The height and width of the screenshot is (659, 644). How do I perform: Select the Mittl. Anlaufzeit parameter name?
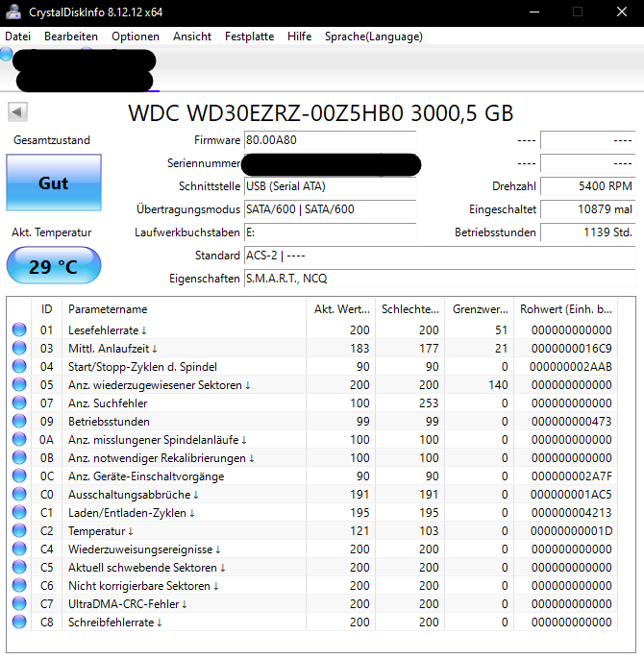[112, 349]
